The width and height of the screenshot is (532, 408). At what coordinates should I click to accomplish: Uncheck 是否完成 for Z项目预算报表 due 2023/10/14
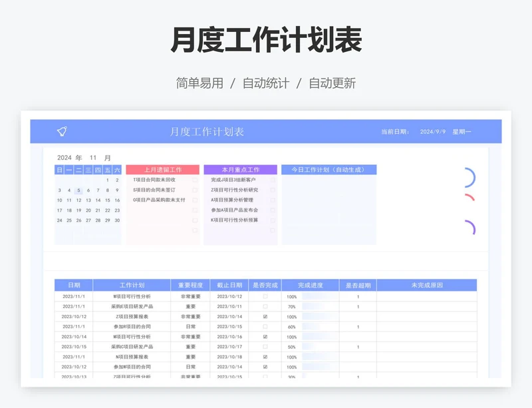click(265, 317)
